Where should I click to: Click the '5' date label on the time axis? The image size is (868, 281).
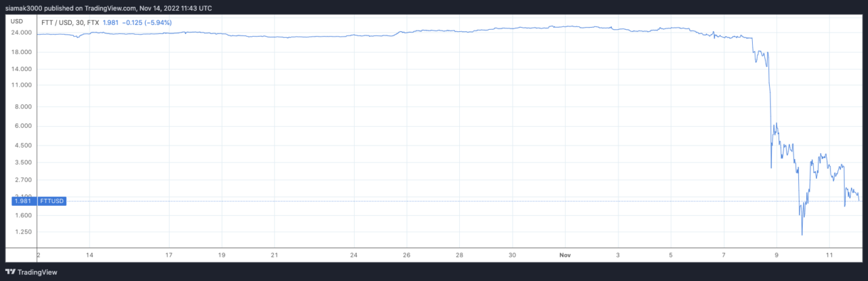(671, 255)
